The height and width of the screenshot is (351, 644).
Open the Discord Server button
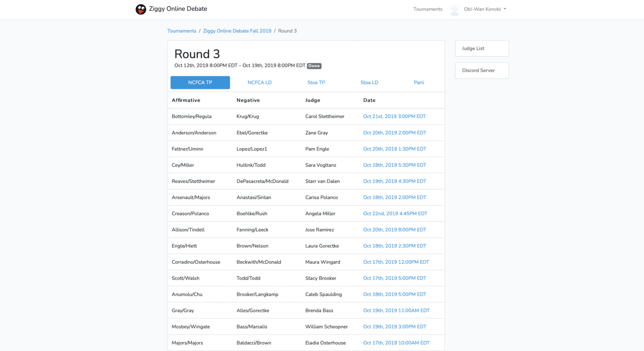(x=482, y=70)
